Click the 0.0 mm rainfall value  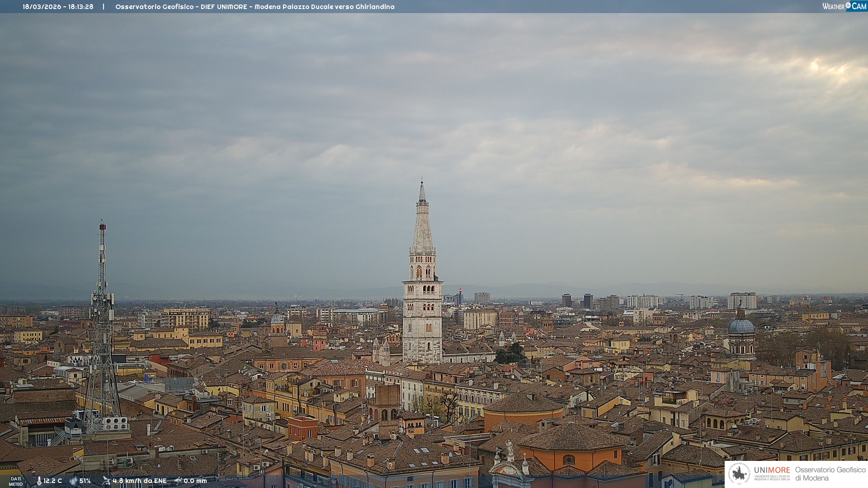pyautogui.click(x=195, y=481)
